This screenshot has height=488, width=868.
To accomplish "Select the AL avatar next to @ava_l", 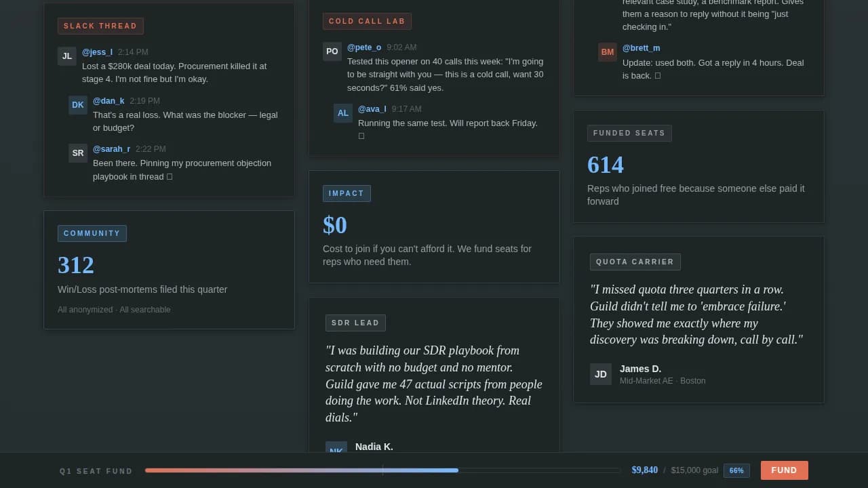I will [x=342, y=113].
